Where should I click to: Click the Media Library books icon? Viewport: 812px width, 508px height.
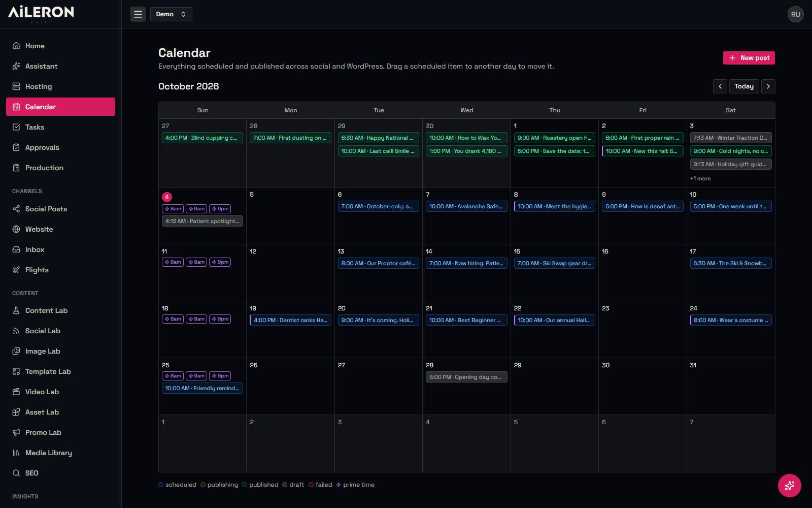[16, 453]
